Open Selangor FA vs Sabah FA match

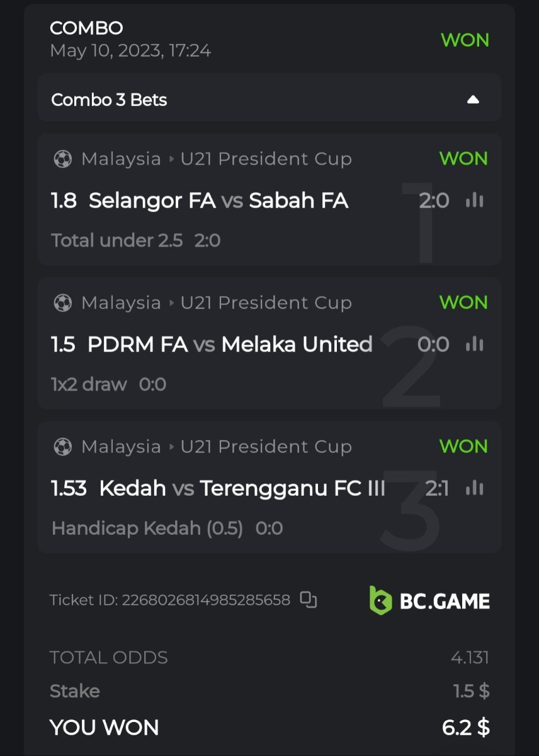(218, 201)
